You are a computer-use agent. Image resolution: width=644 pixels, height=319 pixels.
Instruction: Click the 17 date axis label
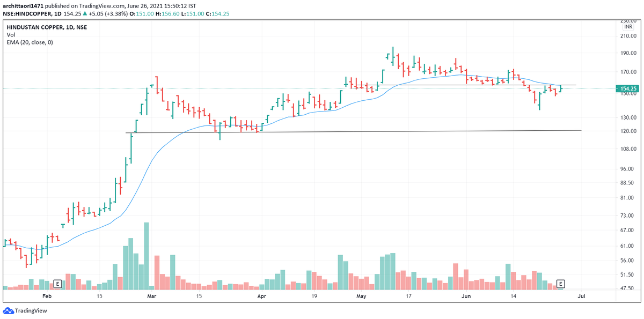tap(408, 296)
